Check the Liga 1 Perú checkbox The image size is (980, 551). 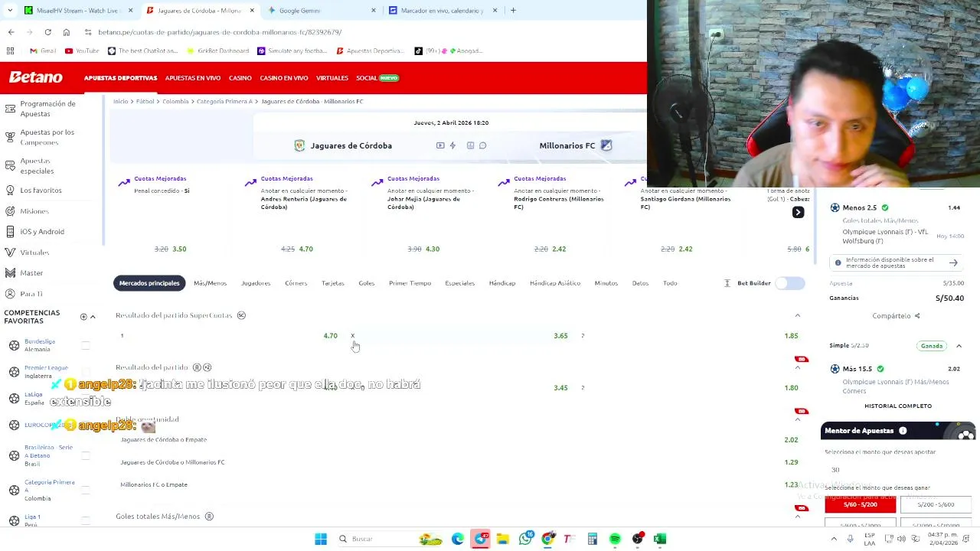click(x=85, y=521)
